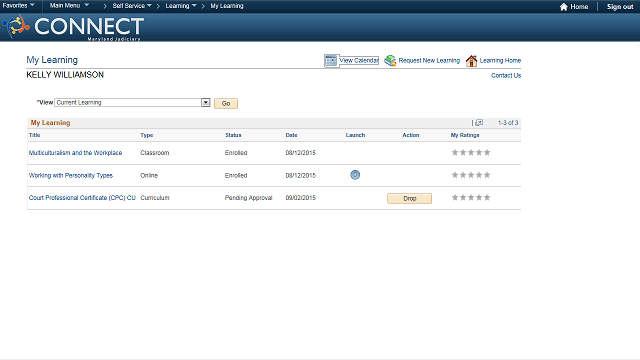Image resolution: width=640 pixels, height=360 pixels.
Task: Sort by the Date column header
Action: tap(291, 135)
